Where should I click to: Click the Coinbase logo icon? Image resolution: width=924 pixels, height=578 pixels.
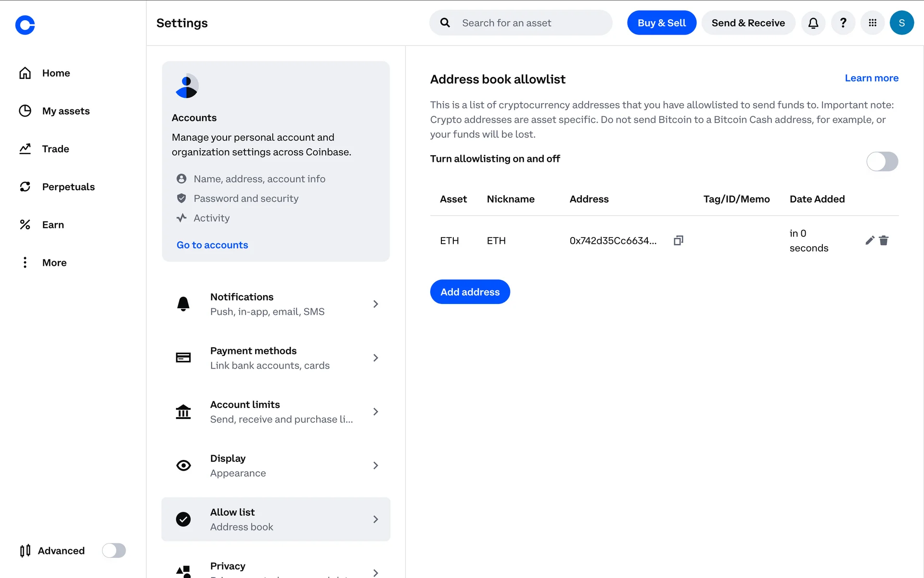pyautogui.click(x=25, y=25)
